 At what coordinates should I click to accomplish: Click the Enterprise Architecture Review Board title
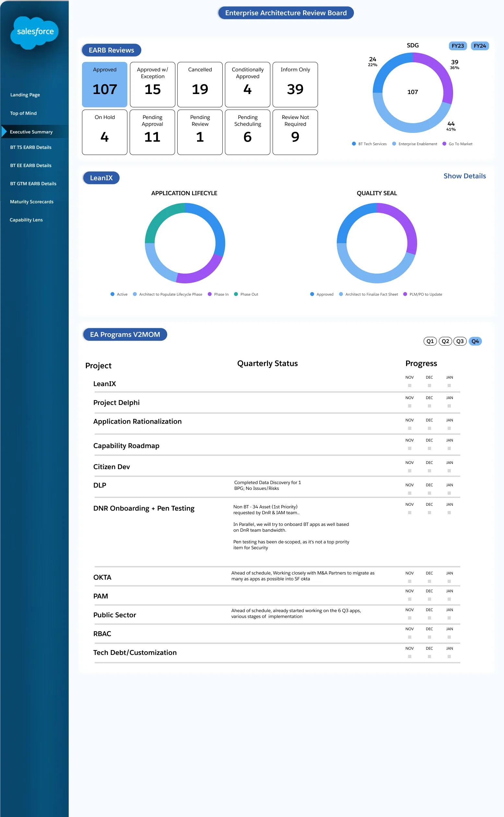[x=286, y=13]
